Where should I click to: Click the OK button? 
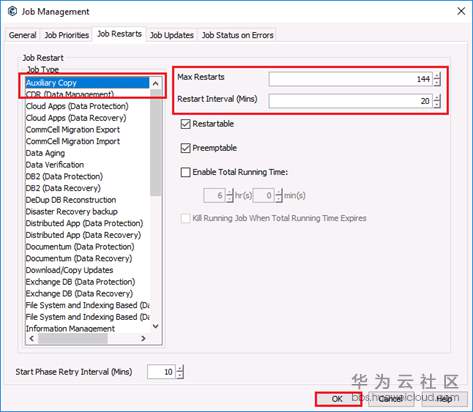click(338, 399)
